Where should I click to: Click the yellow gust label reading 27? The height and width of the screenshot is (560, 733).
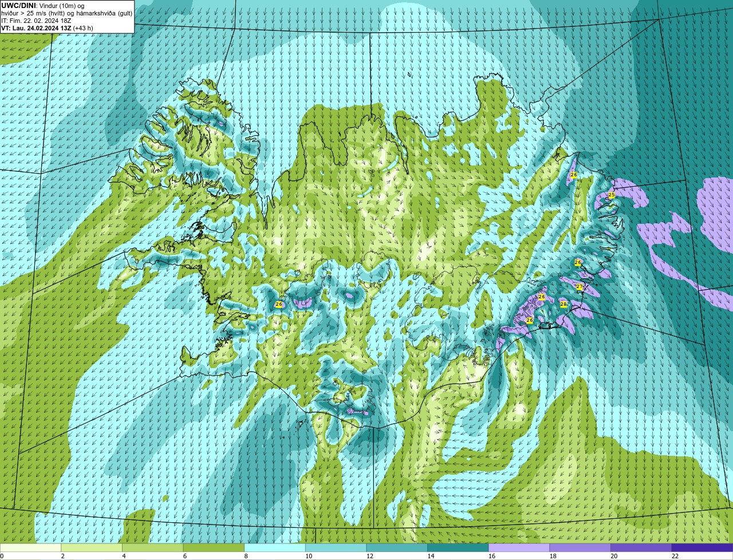(x=580, y=287)
